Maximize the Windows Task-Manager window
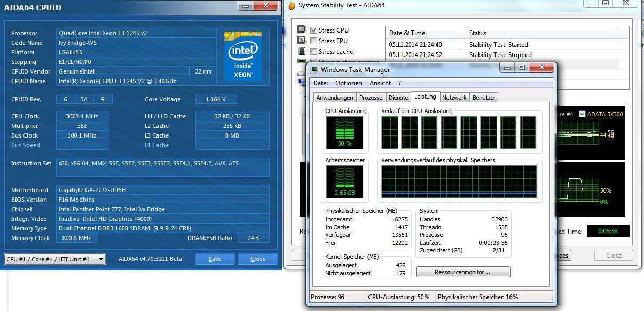The image size is (644, 311). coord(522,68)
